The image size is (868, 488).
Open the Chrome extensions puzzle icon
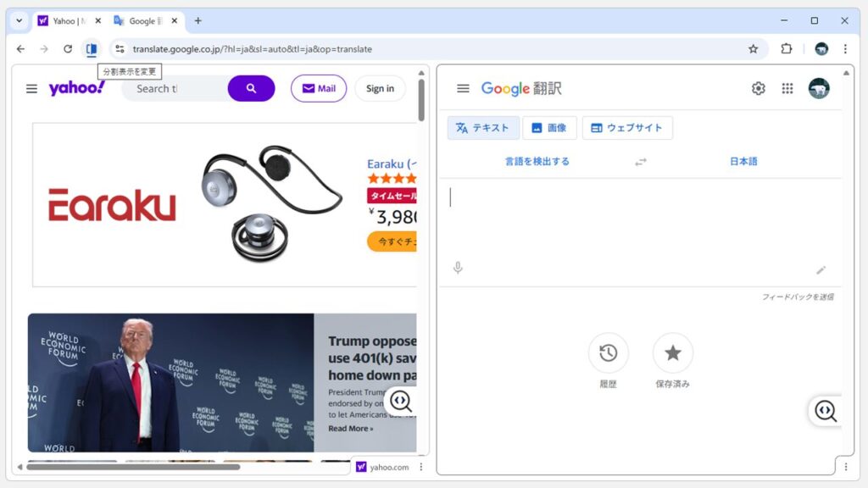787,49
